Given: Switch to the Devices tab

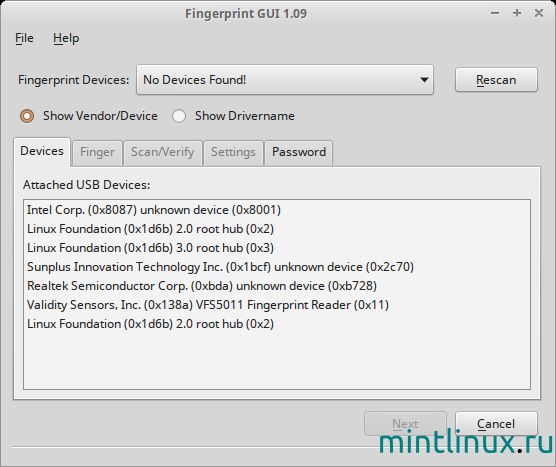Looking at the screenshot, I should click(x=42, y=151).
